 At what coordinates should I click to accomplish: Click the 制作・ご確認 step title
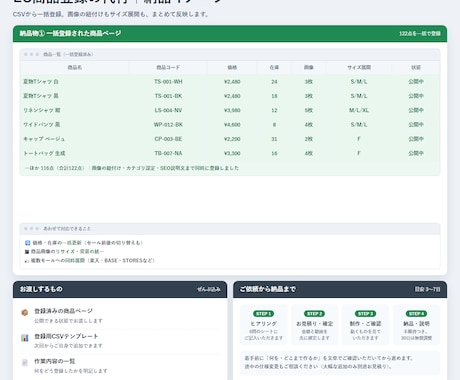tap(365, 324)
